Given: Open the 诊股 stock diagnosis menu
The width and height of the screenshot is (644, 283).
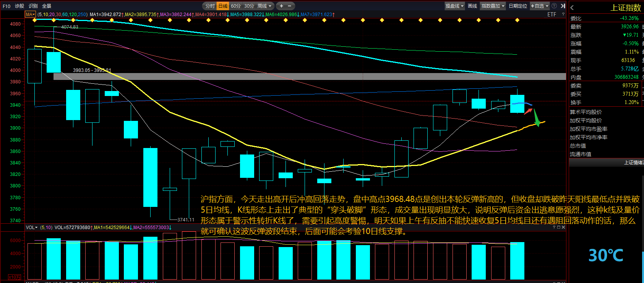Looking at the screenshot, I should click(x=19, y=6).
